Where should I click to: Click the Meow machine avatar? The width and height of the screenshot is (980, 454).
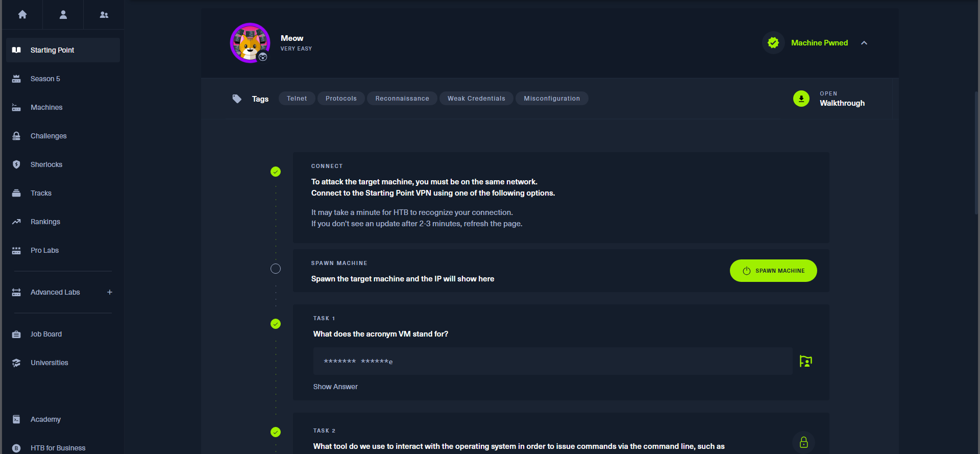click(x=250, y=43)
